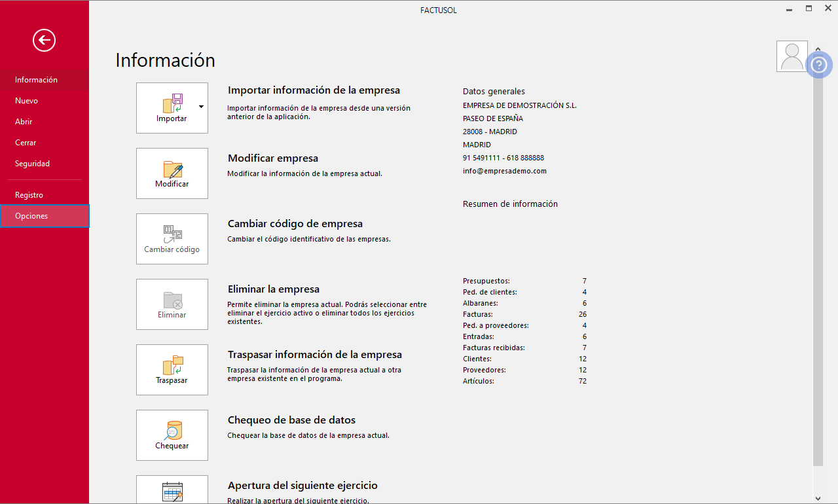This screenshot has height=504, width=838.
Task: Open Seguridad in the sidebar
Action: pyautogui.click(x=45, y=164)
